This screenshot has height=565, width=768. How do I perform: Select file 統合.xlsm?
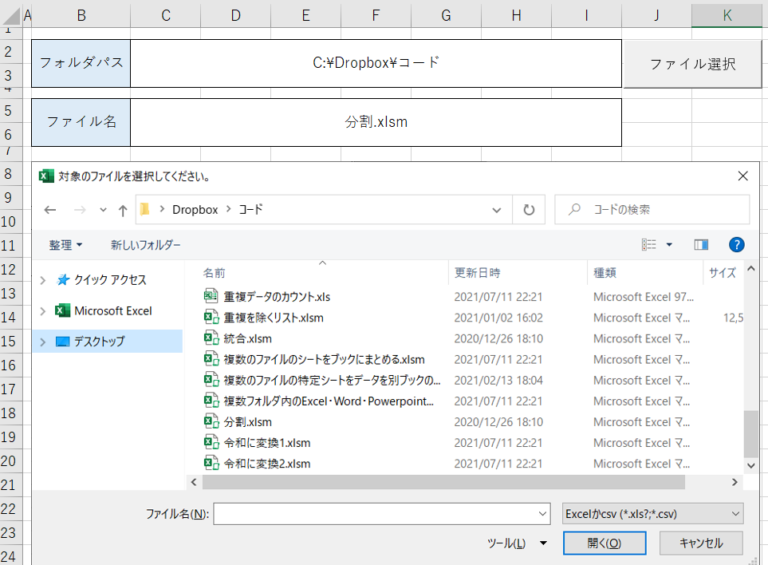pos(247,338)
